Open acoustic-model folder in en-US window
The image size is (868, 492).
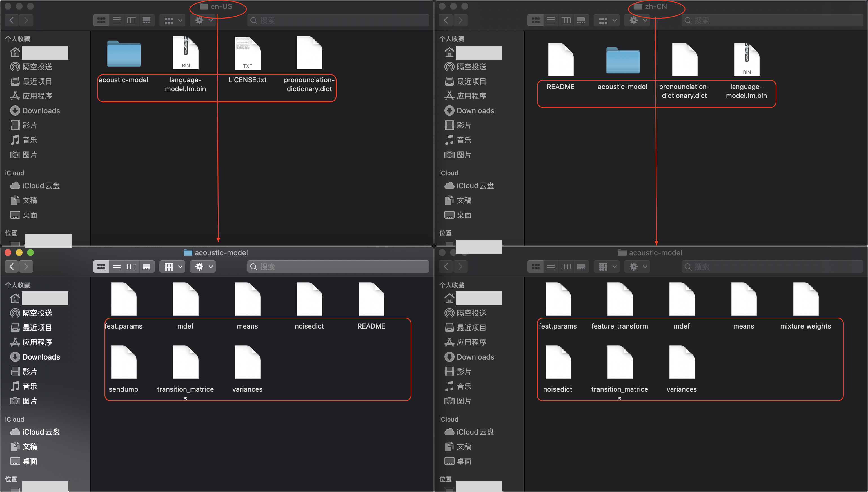[124, 54]
